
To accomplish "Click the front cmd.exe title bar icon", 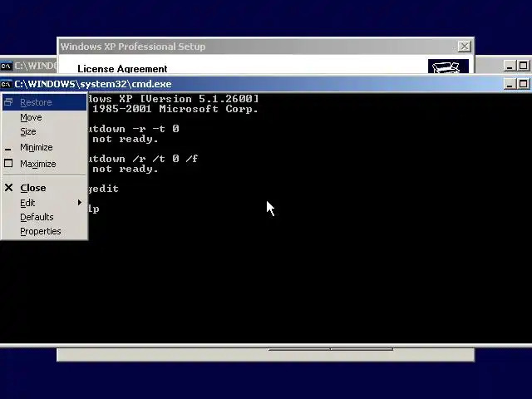I will (x=6, y=84).
